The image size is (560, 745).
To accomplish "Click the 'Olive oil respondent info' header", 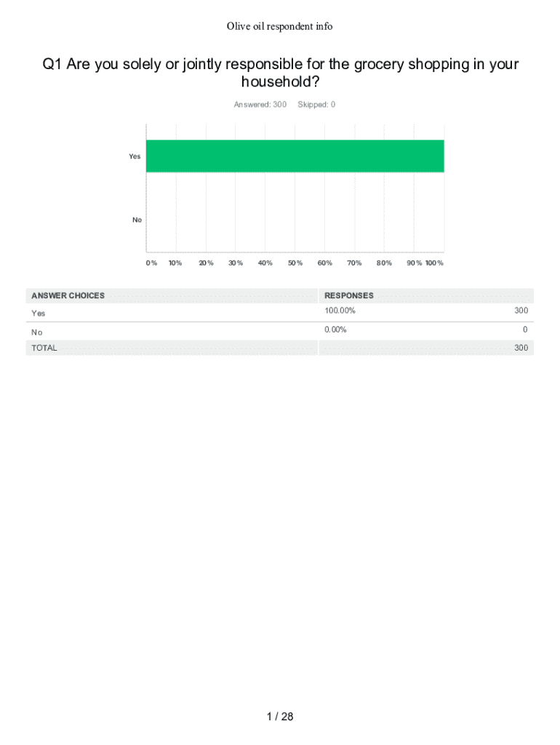I will (x=279, y=26).
